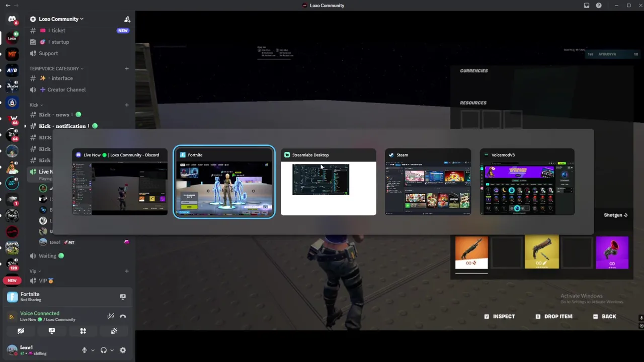Open headphones output options arrow
This screenshot has width=644, height=362.
tap(112, 350)
